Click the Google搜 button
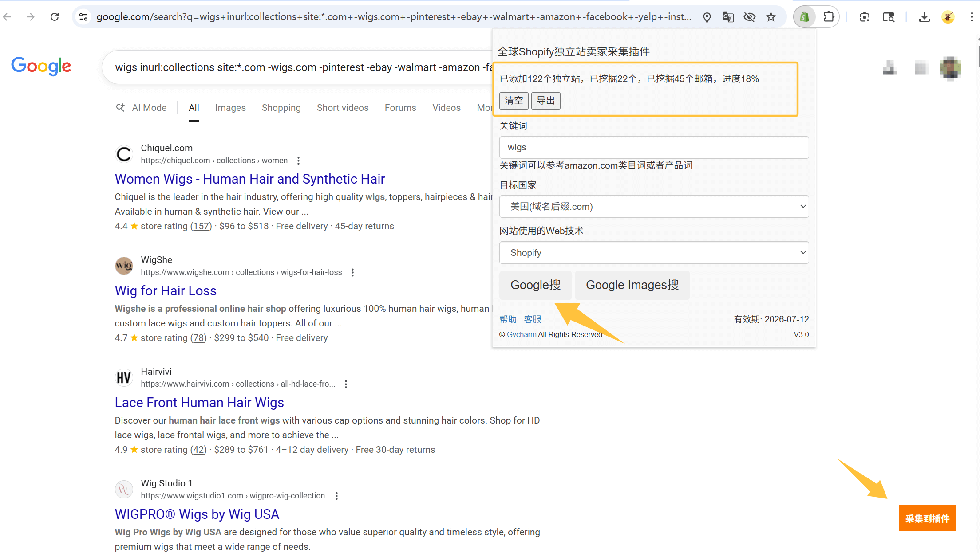This screenshot has width=980, height=553. 535,285
